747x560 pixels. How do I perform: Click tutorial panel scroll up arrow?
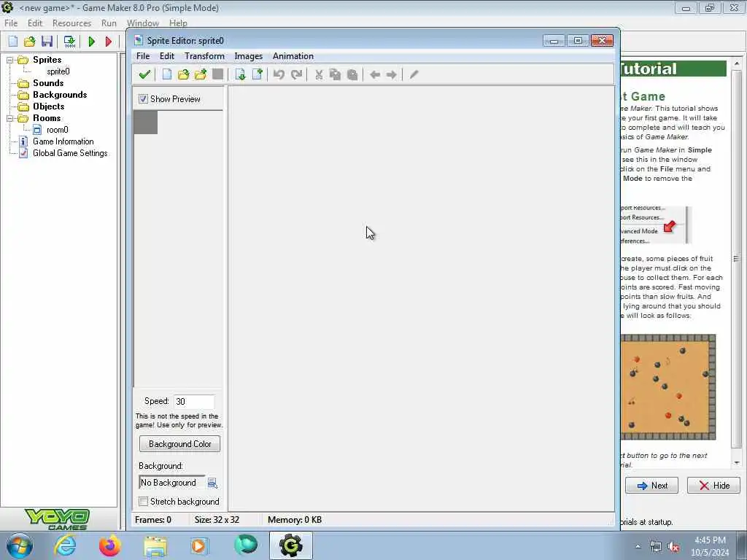(737, 63)
